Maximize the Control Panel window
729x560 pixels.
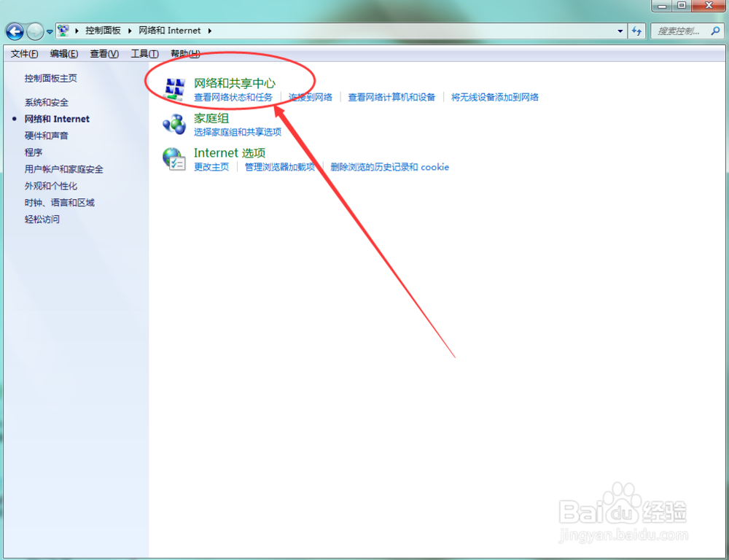(682, 6)
